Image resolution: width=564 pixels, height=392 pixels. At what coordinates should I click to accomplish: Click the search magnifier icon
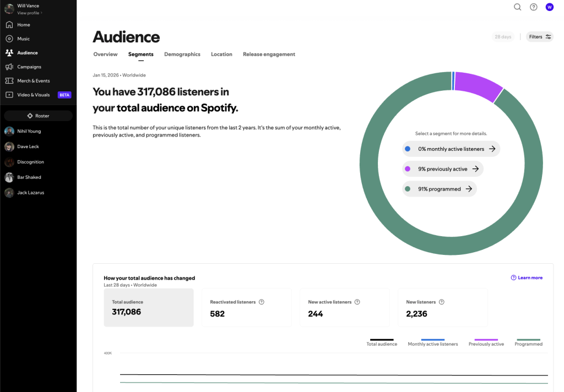click(x=517, y=7)
